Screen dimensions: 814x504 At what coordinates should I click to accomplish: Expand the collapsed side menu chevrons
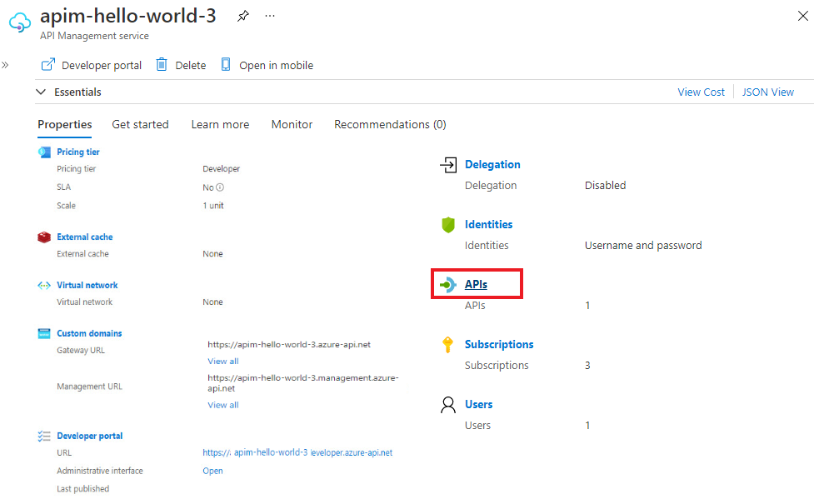pyautogui.click(x=5, y=65)
